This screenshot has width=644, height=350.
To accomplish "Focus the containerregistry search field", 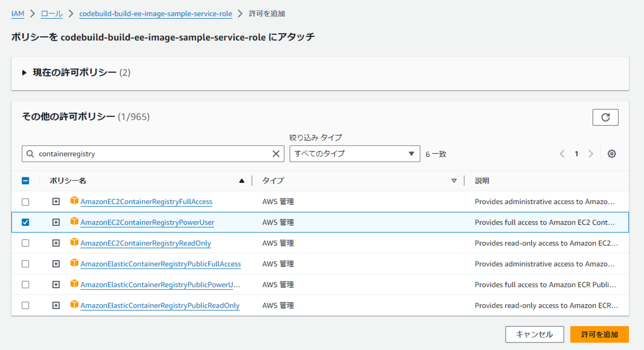I will tap(153, 154).
